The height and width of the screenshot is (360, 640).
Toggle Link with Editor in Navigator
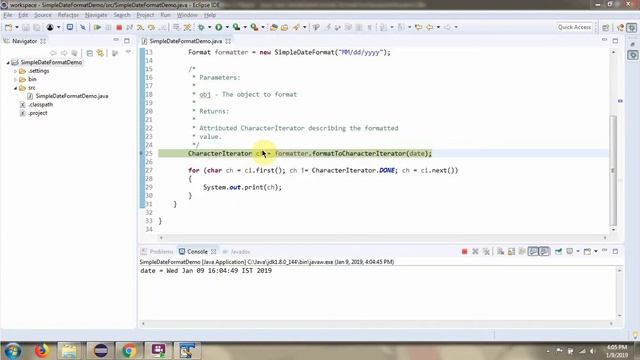(x=100, y=53)
